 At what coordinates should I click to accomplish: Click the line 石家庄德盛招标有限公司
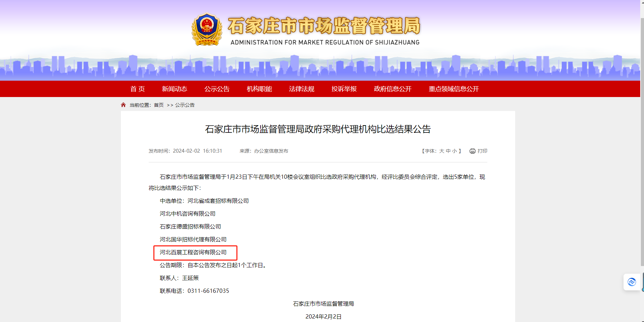tap(190, 227)
